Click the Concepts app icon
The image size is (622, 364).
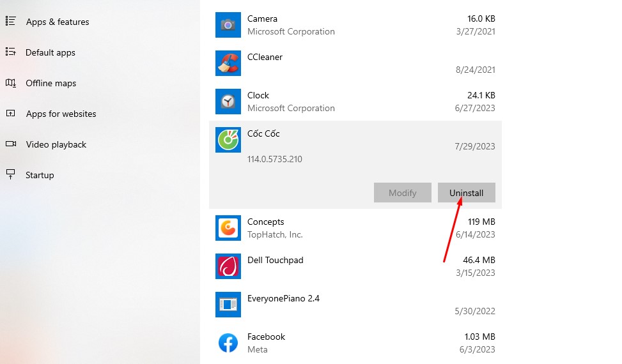[x=228, y=228]
